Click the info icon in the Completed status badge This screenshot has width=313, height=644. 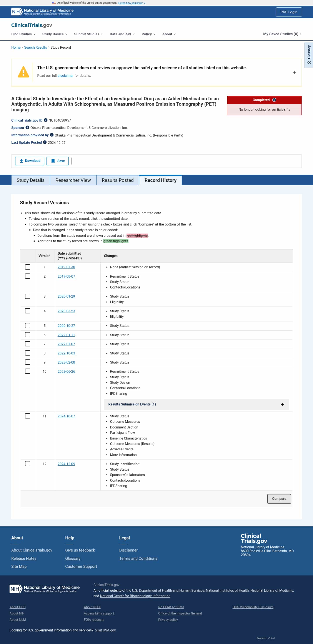274,100
